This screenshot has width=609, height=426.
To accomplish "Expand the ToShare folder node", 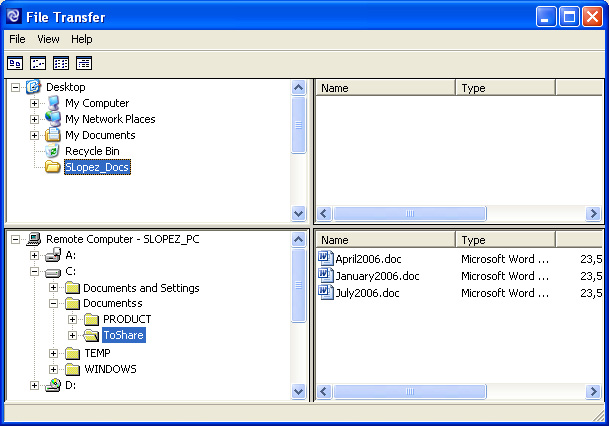I will point(72,336).
